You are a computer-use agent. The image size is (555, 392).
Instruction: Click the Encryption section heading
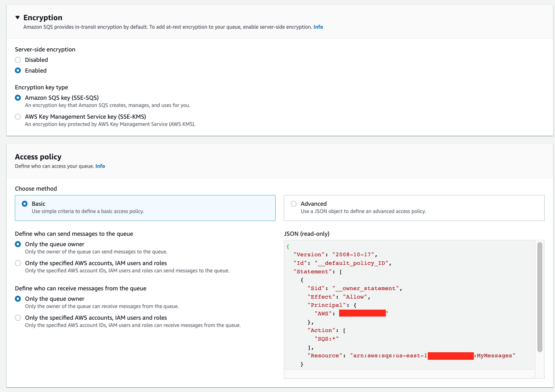pyautogui.click(x=43, y=18)
